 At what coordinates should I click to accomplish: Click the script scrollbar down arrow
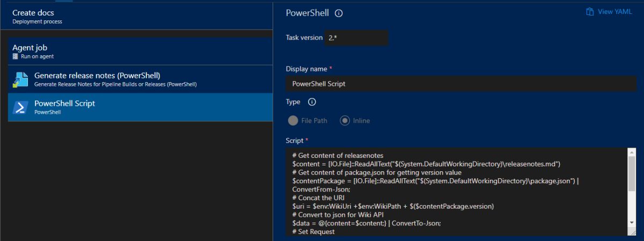point(632,222)
